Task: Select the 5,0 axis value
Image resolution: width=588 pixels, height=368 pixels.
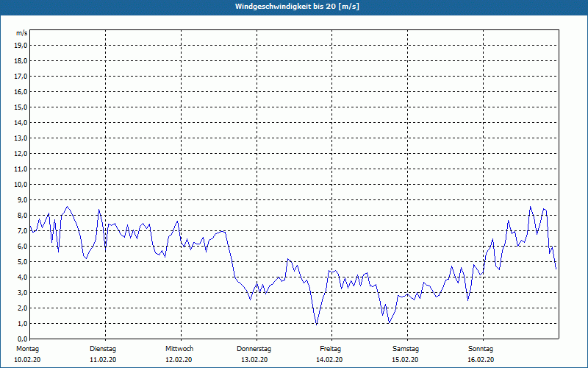Action: (x=22, y=262)
